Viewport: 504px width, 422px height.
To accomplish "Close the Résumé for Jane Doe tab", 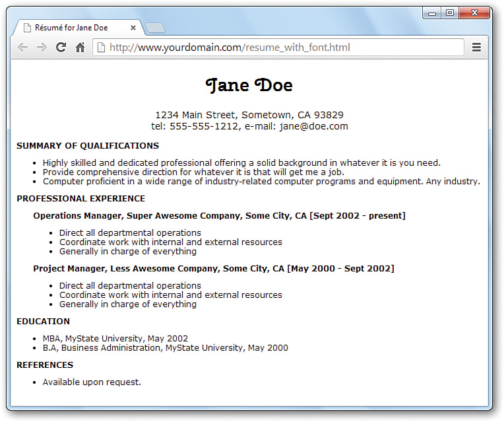I will click(x=133, y=28).
